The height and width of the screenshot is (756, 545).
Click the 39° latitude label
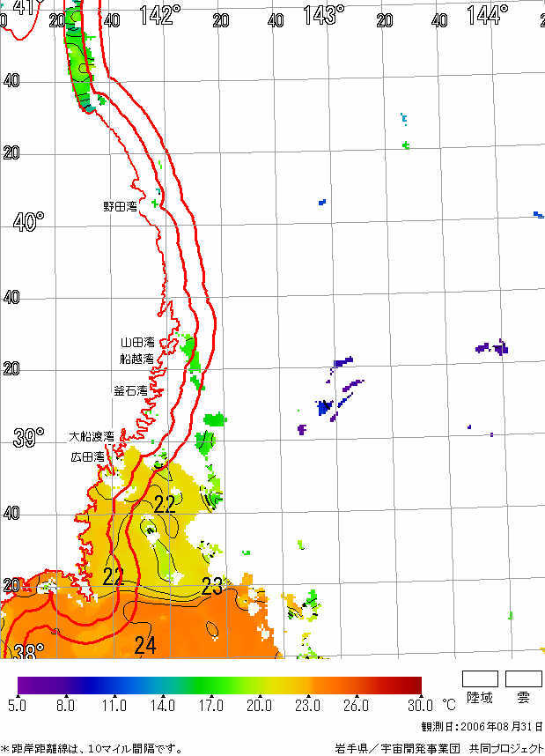tap(29, 437)
